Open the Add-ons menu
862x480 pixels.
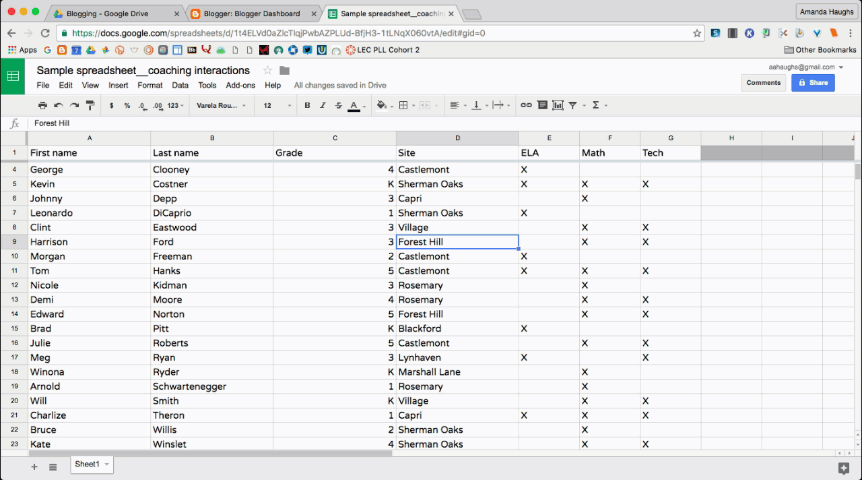click(x=241, y=85)
